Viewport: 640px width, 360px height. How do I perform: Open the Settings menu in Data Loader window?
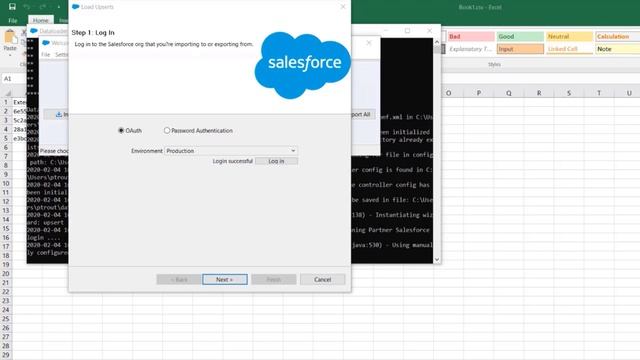[61, 54]
